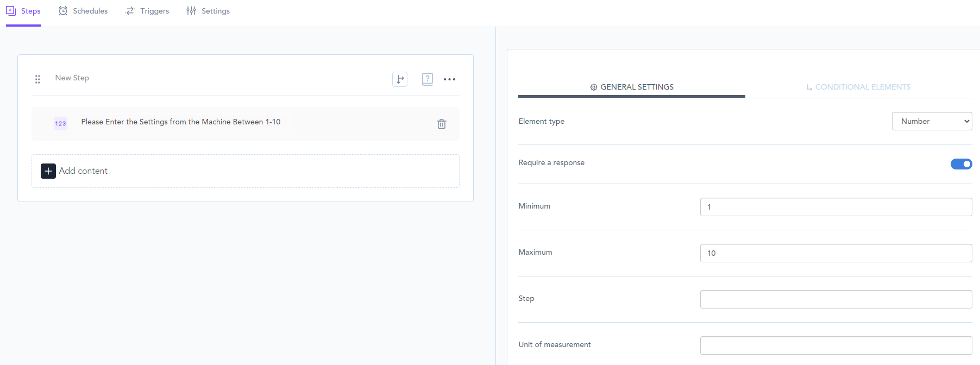Click the Step input field
The height and width of the screenshot is (365, 980).
[x=835, y=299]
